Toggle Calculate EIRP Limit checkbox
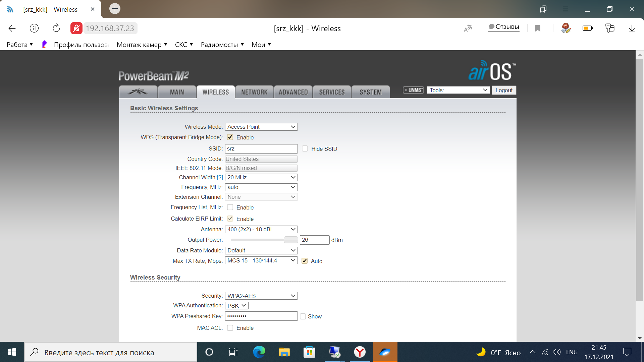This screenshot has width=644, height=362. pyautogui.click(x=230, y=219)
